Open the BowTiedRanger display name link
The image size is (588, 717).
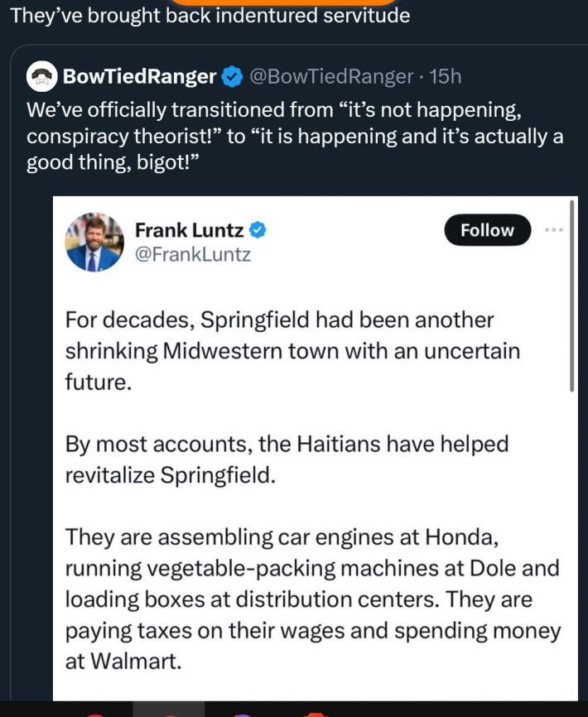[140, 77]
